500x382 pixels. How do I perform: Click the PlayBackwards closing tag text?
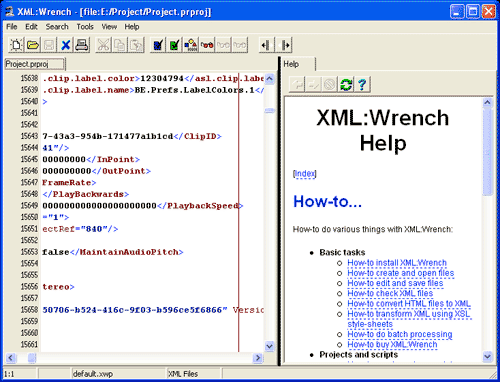coord(86,194)
